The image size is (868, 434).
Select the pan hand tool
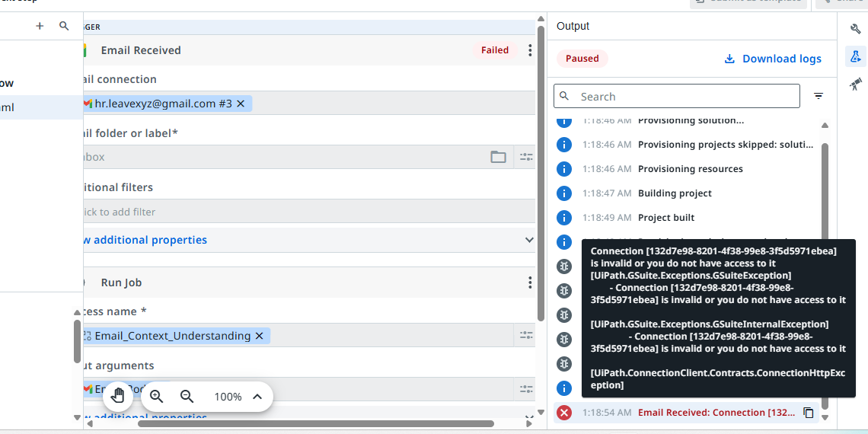click(x=118, y=397)
